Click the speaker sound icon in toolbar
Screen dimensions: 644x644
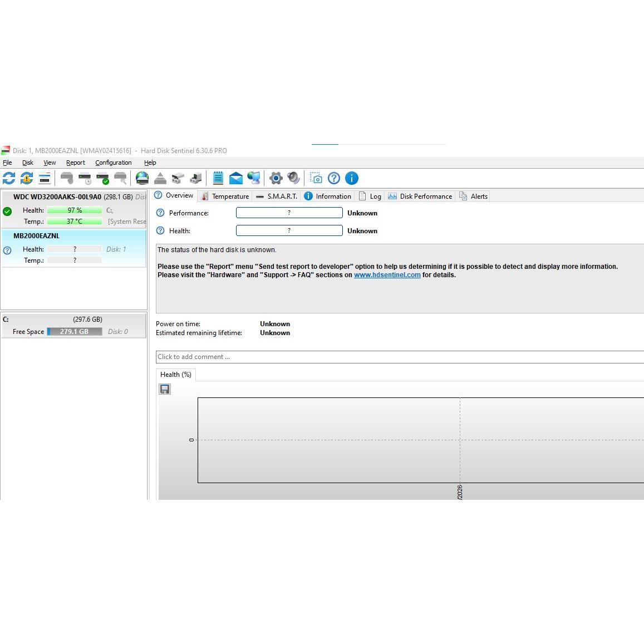[293, 178]
